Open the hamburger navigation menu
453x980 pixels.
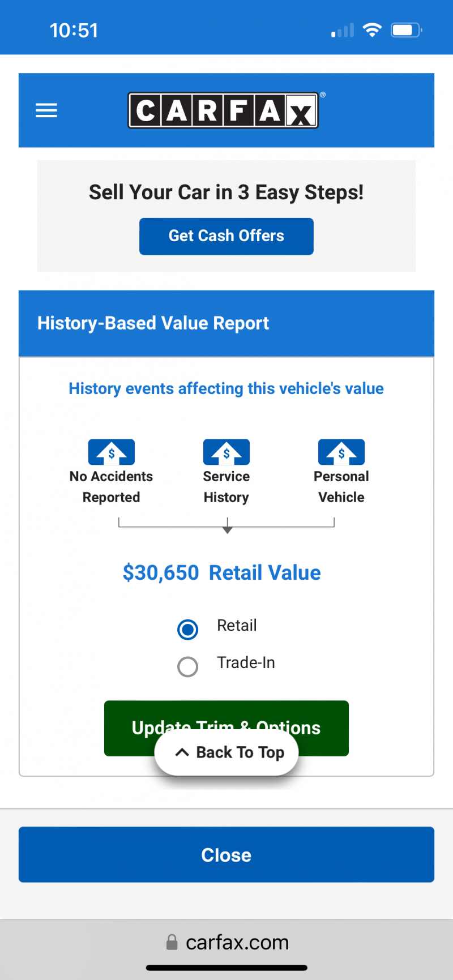point(46,110)
